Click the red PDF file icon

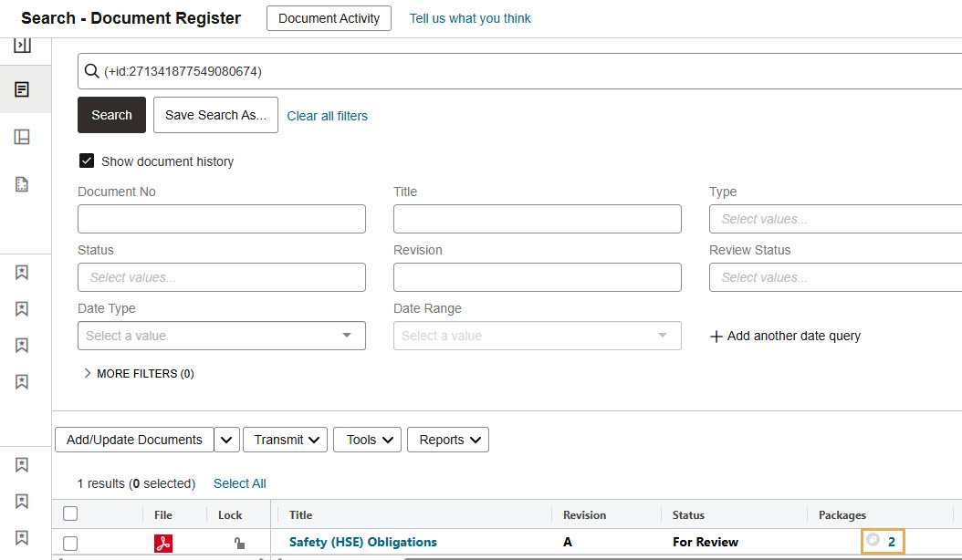click(163, 543)
